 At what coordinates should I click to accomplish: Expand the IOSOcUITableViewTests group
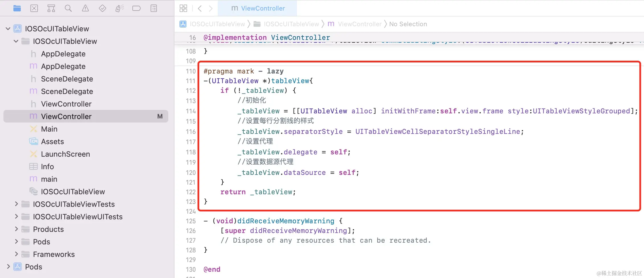pos(16,204)
